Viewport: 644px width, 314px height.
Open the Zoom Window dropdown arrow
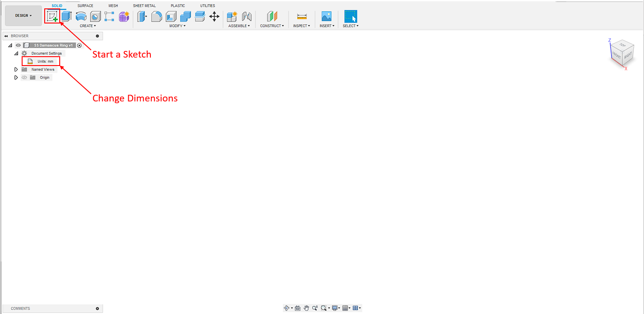[329, 308]
